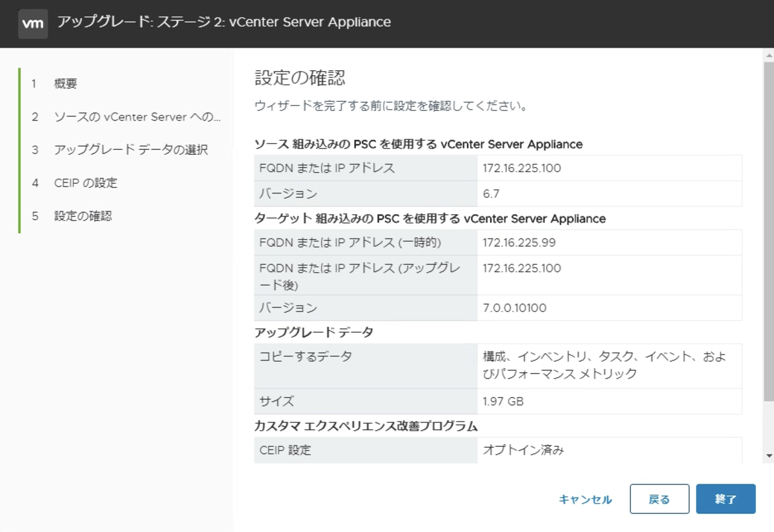Click the VMware vm logo icon
Image resolution: width=774 pixels, height=532 pixels.
(x=33, y=24)
